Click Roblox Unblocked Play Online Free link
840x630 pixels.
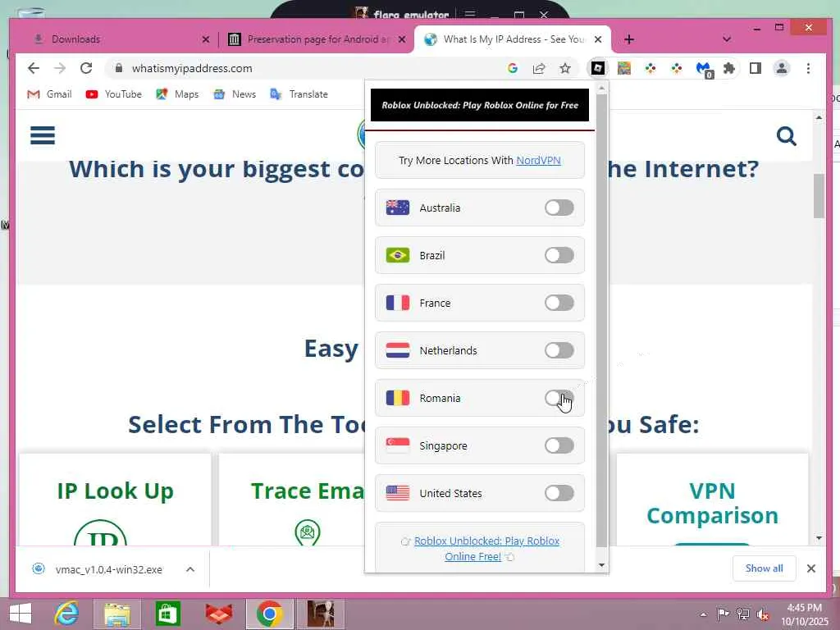(x=486, y=549)
